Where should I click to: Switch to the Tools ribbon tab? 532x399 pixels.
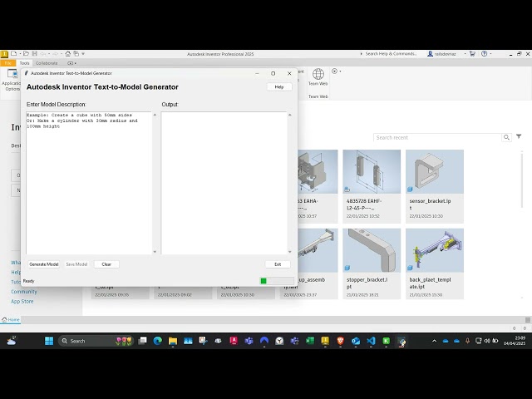pyautogui.click(x=24, y=63)
